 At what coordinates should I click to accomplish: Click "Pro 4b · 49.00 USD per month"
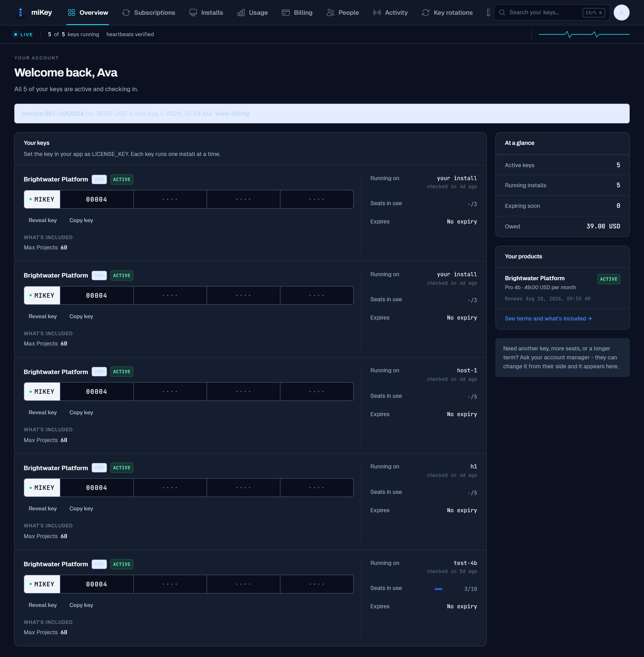(540, 287)
